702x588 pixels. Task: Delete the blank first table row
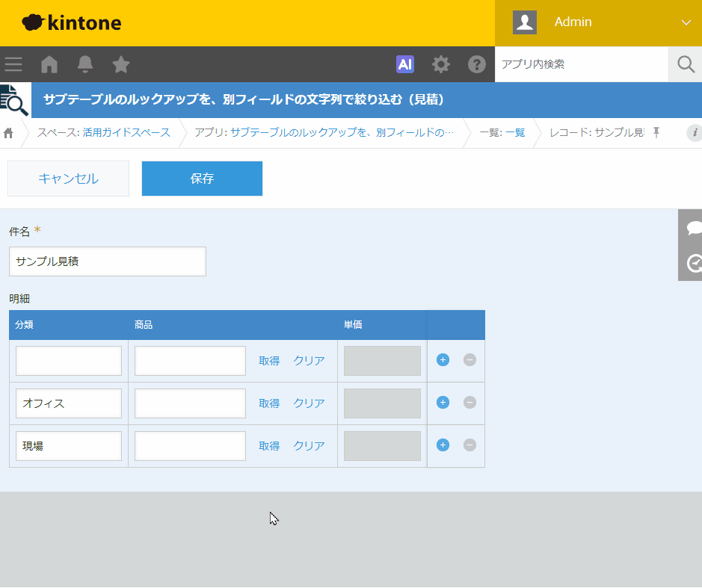click(469, 360)
